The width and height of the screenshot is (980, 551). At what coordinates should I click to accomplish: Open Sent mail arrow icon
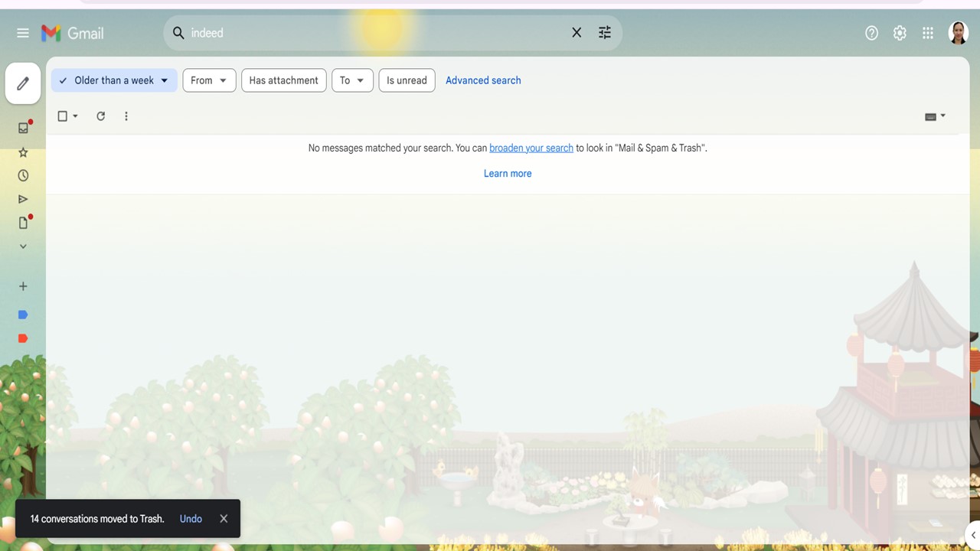[x=23, y=199]
